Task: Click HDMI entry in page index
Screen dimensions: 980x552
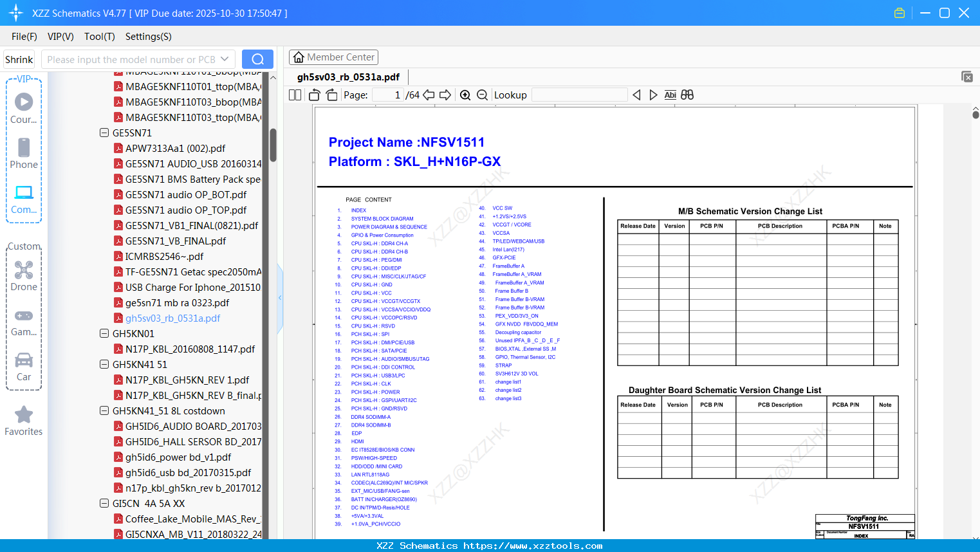Action: pos(358,441)
